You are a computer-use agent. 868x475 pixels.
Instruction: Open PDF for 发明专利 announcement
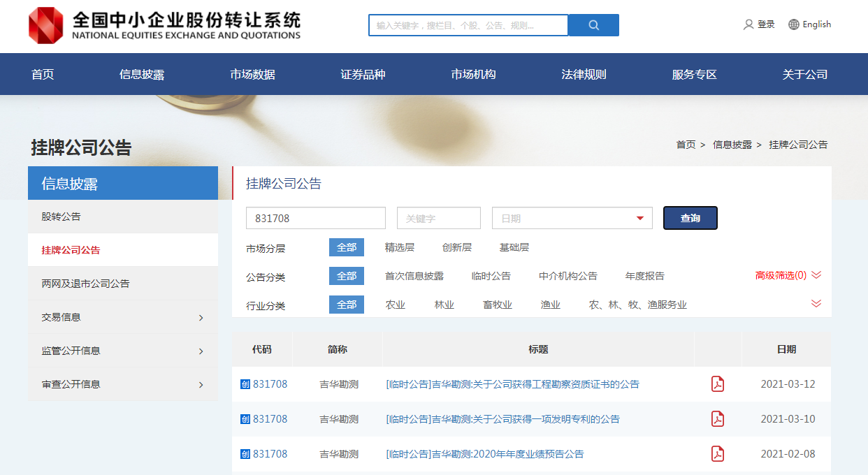click(x=718, y=419)
